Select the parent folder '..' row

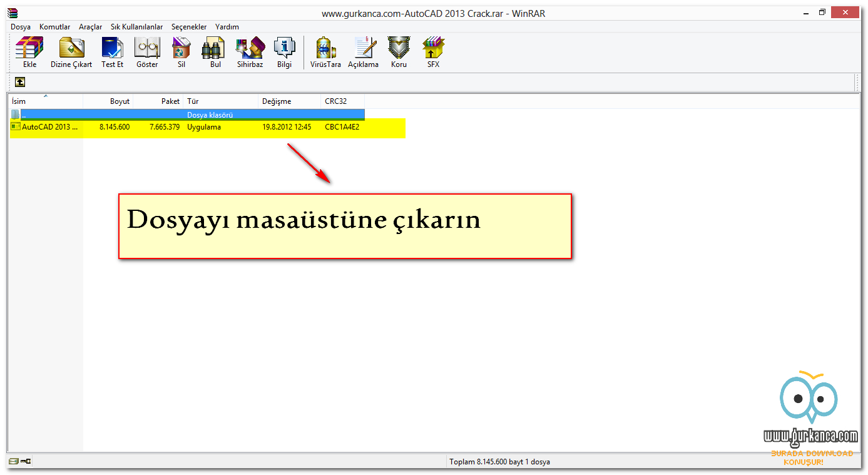pyautogui.click(x=187, y=115)
